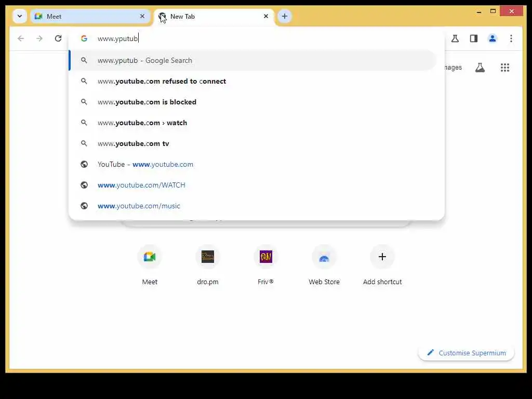Open Search Labs flask icon on page

pos(480,68)
